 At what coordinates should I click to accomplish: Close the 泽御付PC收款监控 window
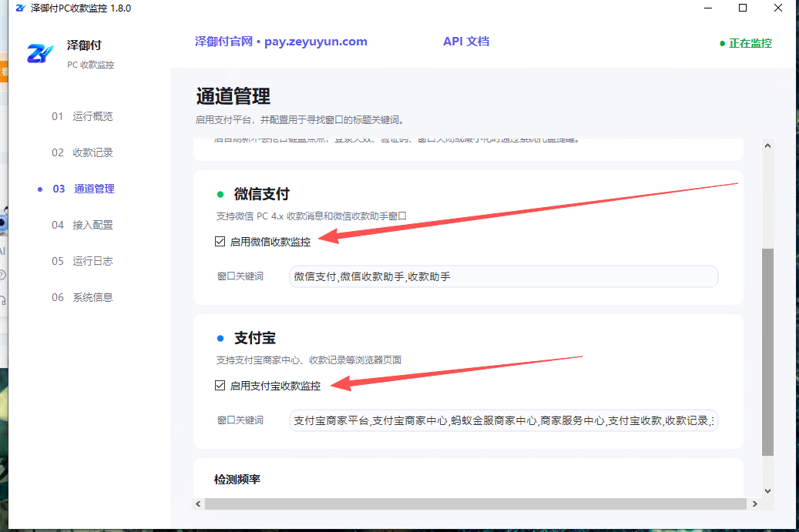tap(777, 8)
